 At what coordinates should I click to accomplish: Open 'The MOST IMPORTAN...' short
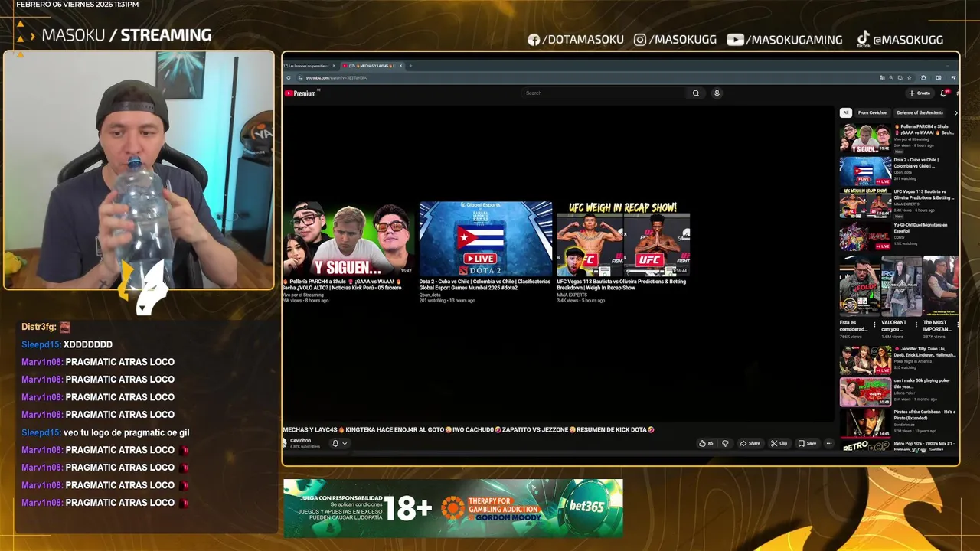tap(940, 297)
